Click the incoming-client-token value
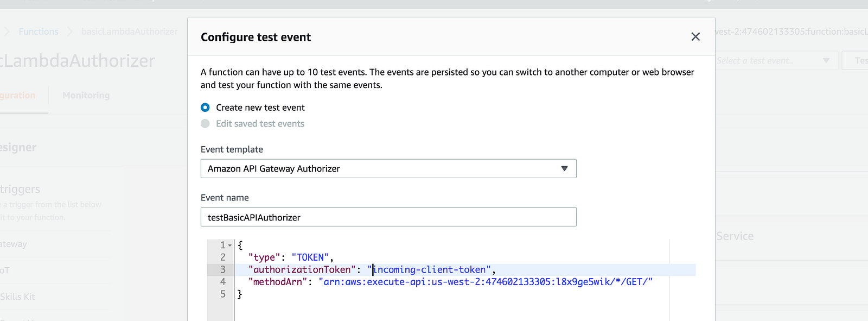868x321 pixels. (429, 270)
